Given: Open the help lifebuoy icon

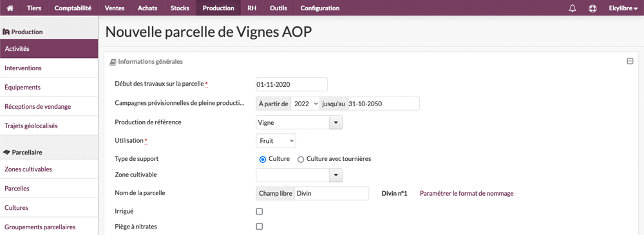Looking at the screenshot, I should click(x=592, y=8).
